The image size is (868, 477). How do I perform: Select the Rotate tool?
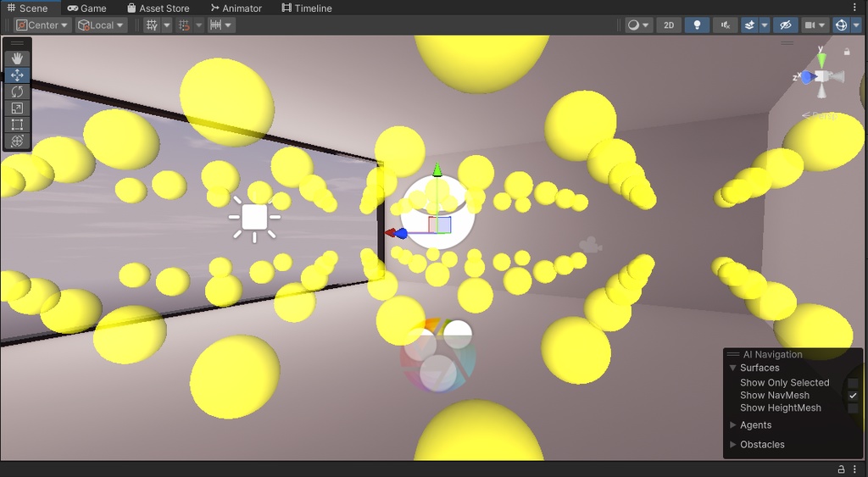(17, 92)
